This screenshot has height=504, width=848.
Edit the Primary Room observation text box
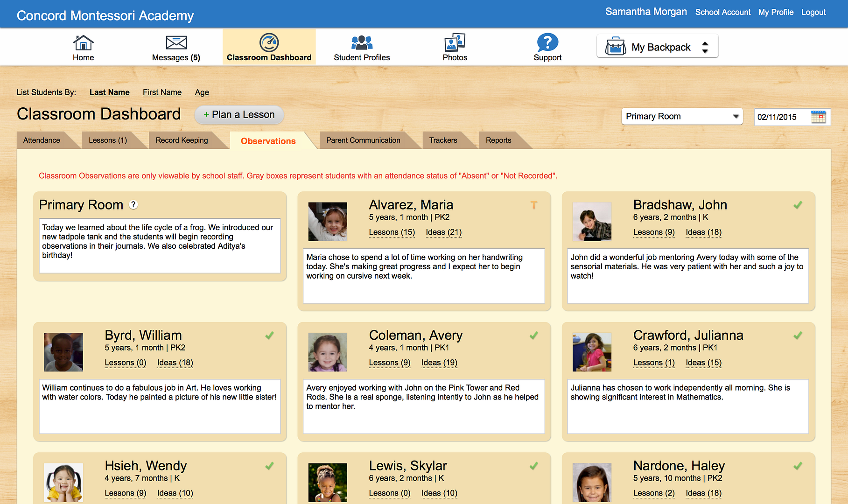pos(160,245)
